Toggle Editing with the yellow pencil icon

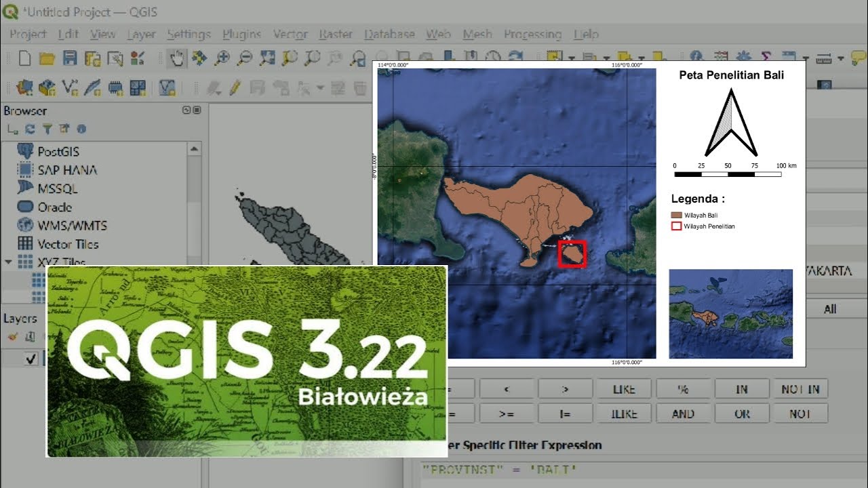(x=235, y=87)
